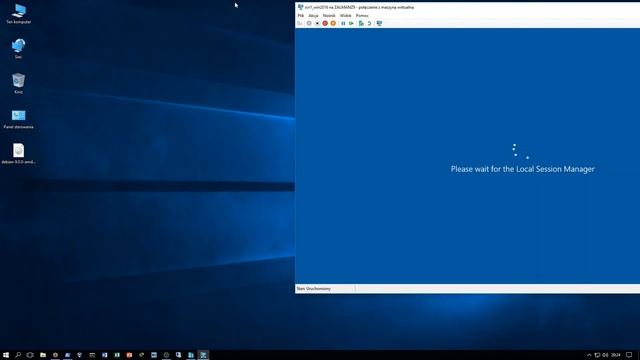Open the Windows Start menu

(6, 355)
